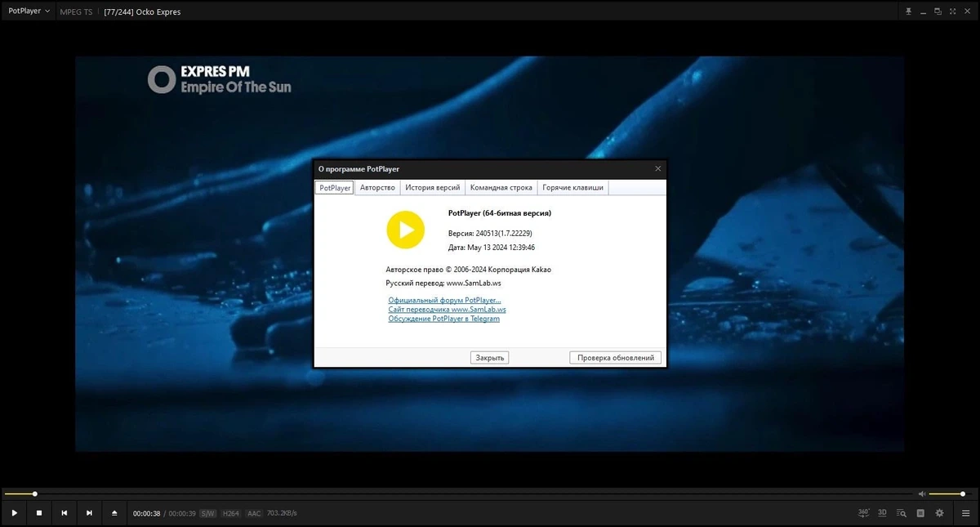Stop playback with the Stop button

pos(39,513)
